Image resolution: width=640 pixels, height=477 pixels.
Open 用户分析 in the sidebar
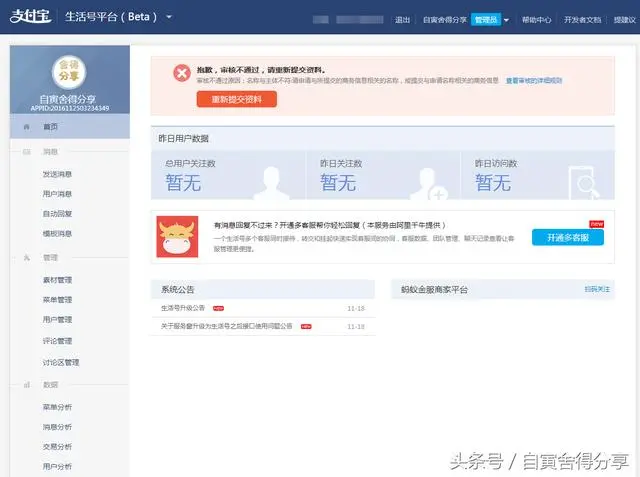(57, 466)
